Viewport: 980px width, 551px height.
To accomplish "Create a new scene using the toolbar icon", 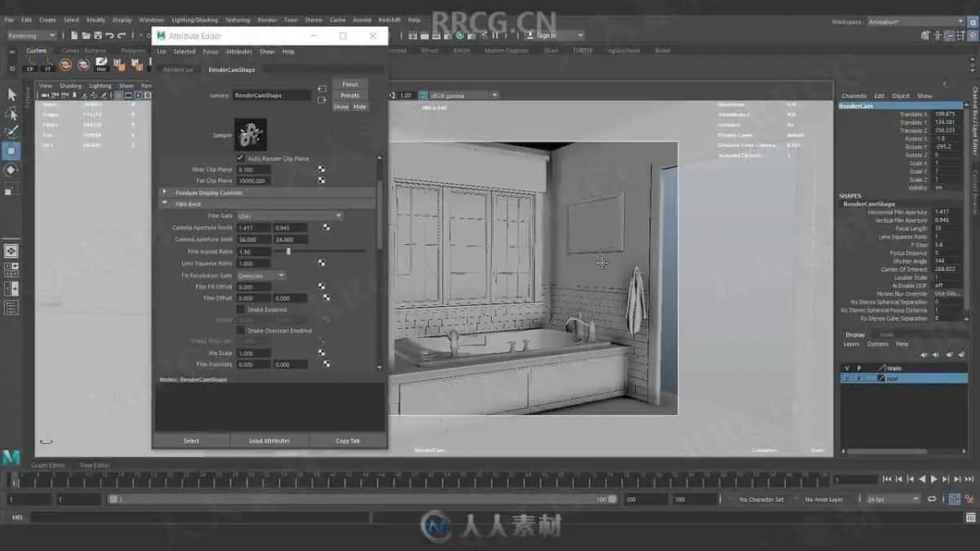I will click(x=74, y=36).
